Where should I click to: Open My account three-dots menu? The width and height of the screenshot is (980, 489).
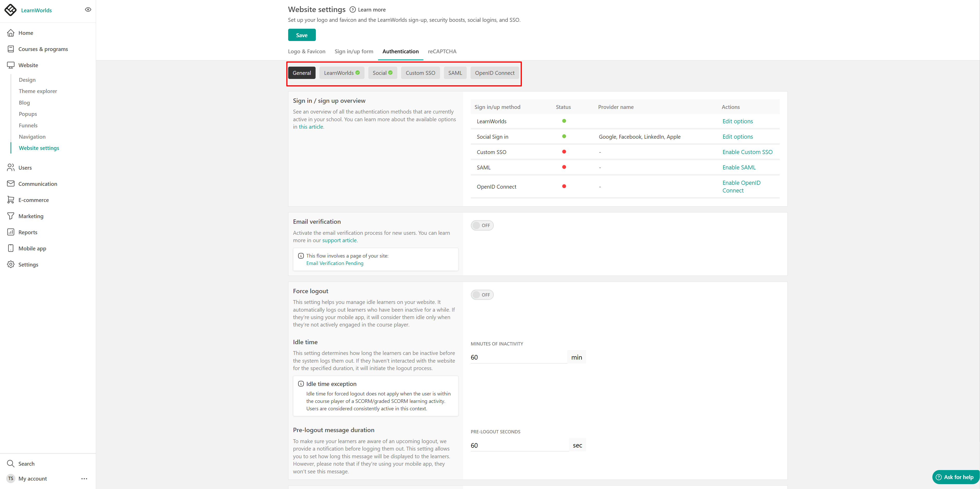coord(84,479)
